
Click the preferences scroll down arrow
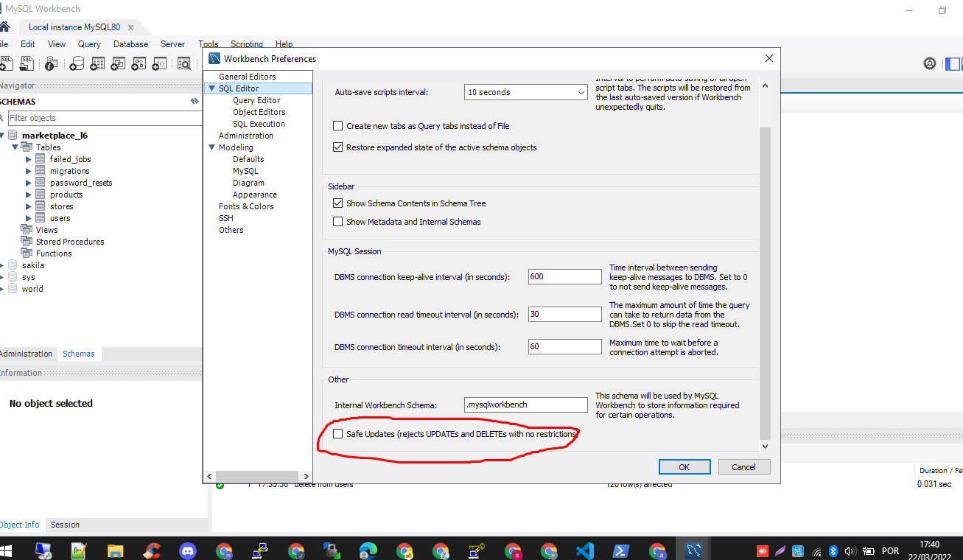(764, 446)
